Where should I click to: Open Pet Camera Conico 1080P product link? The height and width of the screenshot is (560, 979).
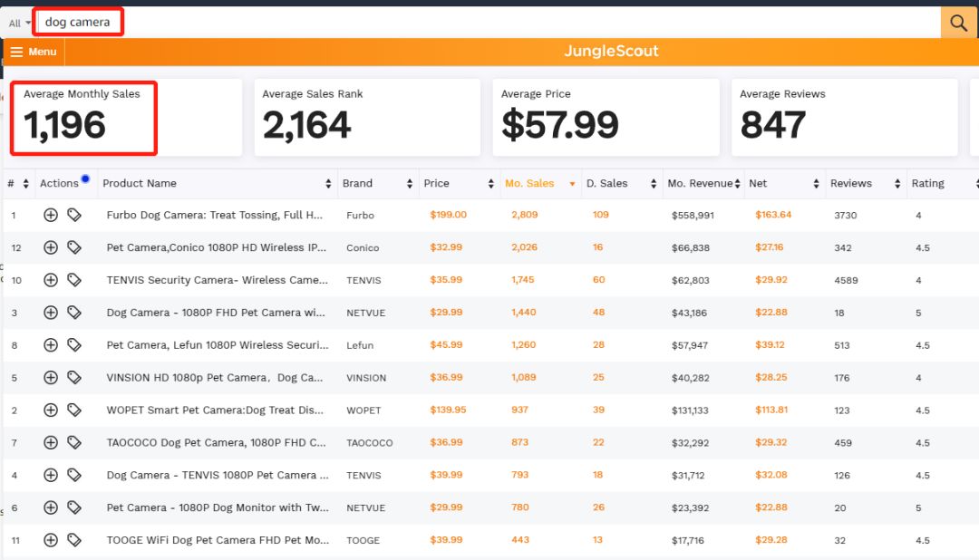215,247
